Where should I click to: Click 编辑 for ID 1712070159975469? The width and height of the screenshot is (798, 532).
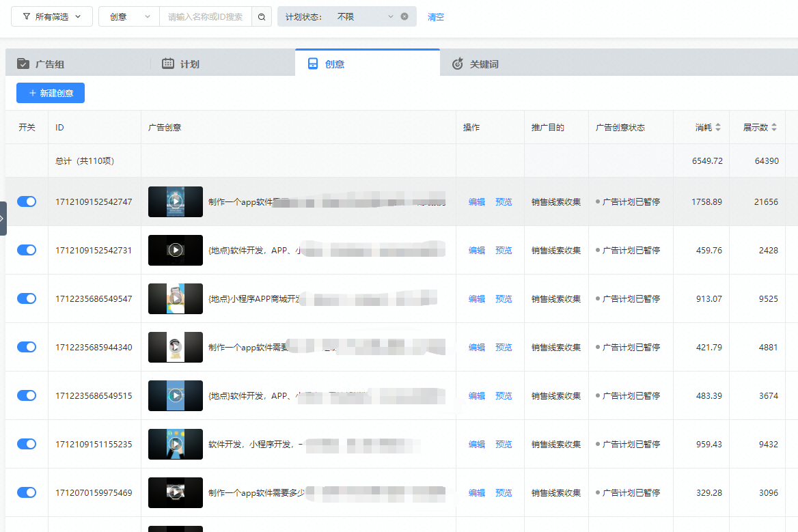pyautogui.click(x=477, y=493)
